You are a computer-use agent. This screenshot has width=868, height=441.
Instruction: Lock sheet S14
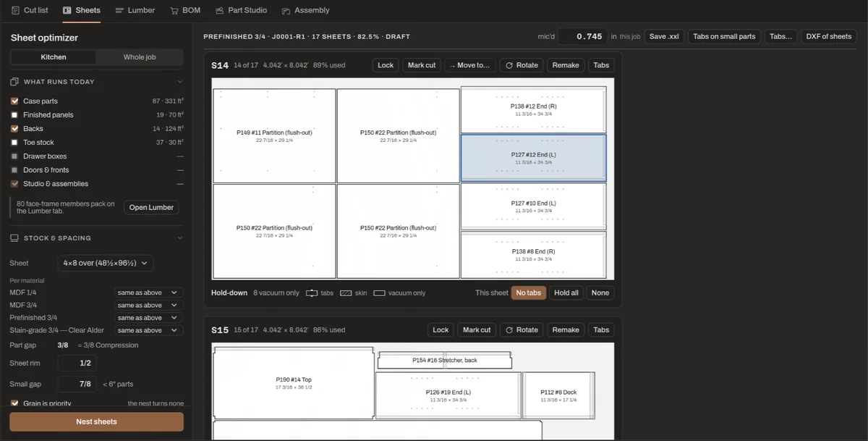386,65
